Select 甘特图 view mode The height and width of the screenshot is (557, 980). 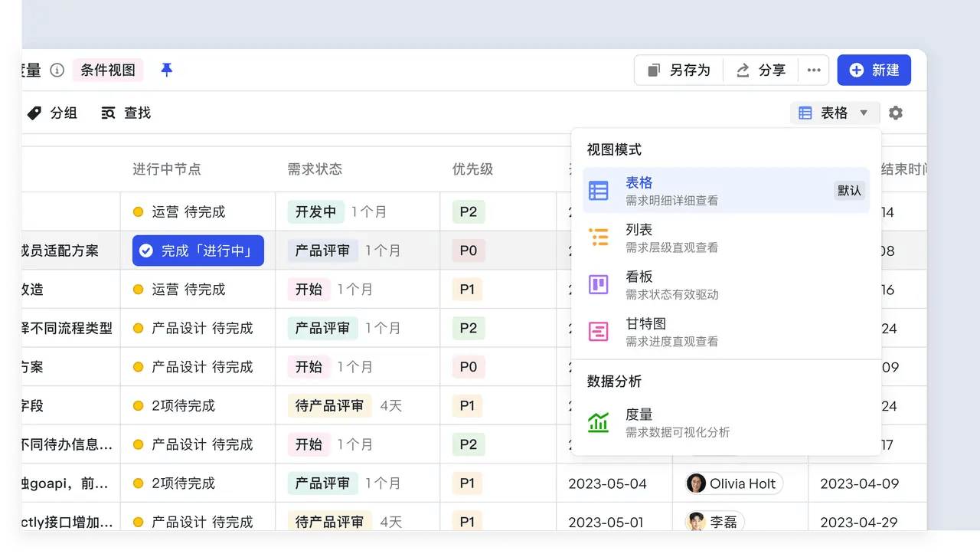(x=726, y=331)
